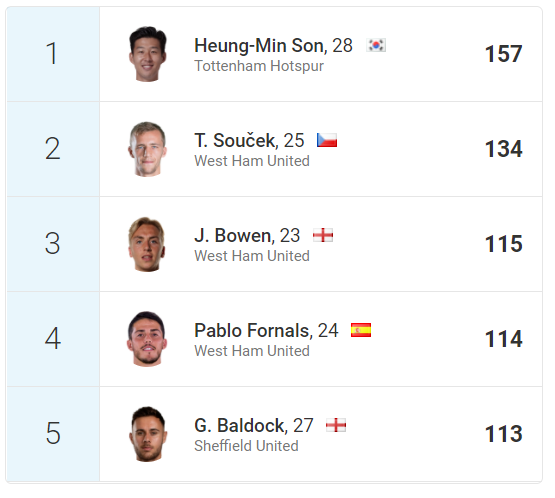Open Heung-Min Son player name link
The image size is (555, 498).
260,46
